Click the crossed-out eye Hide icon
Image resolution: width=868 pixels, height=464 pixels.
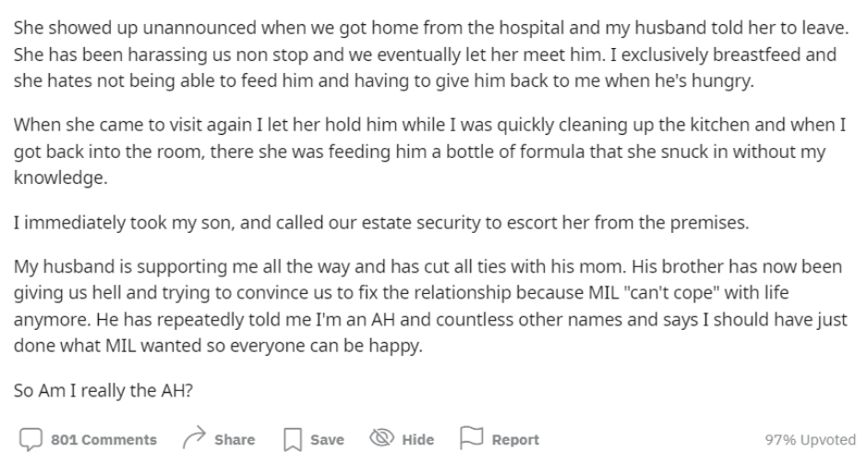[381, 438]
